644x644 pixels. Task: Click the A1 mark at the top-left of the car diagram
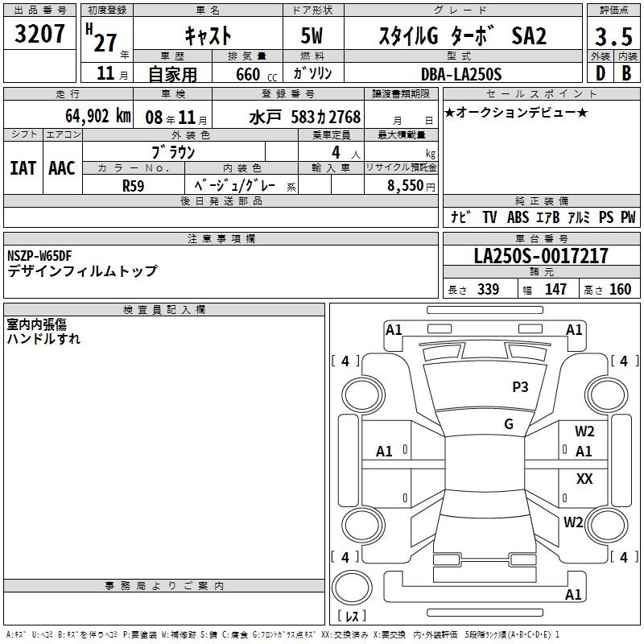pos(394,330)
